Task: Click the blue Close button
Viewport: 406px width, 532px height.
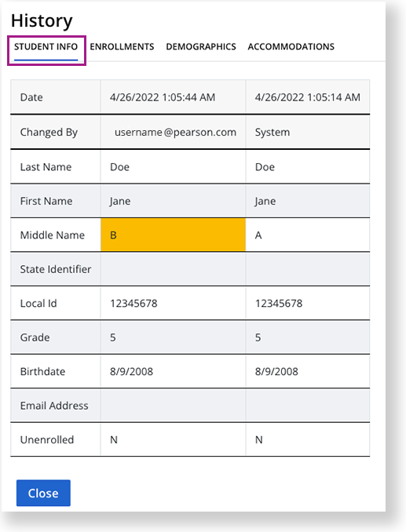Action: (43, 493)
